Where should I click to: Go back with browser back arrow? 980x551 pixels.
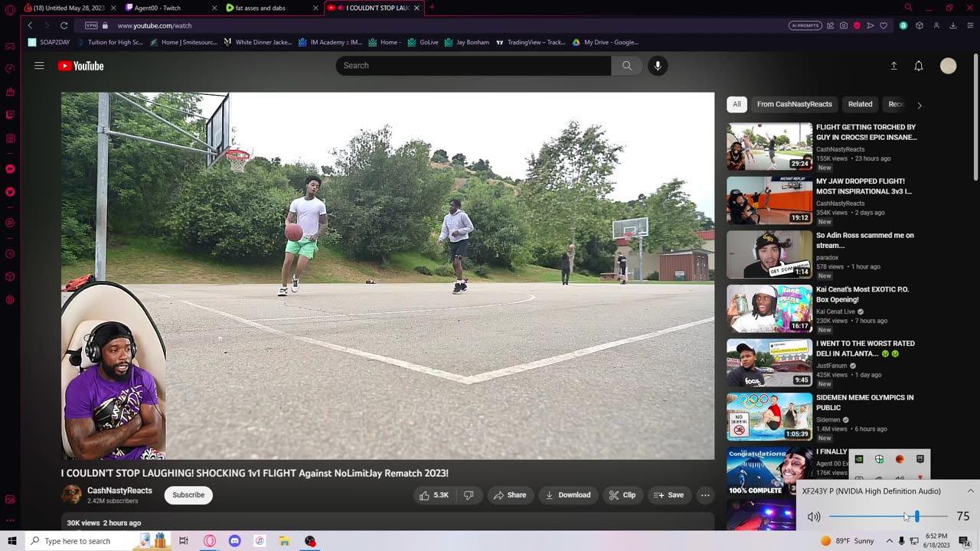pos(30,25)
